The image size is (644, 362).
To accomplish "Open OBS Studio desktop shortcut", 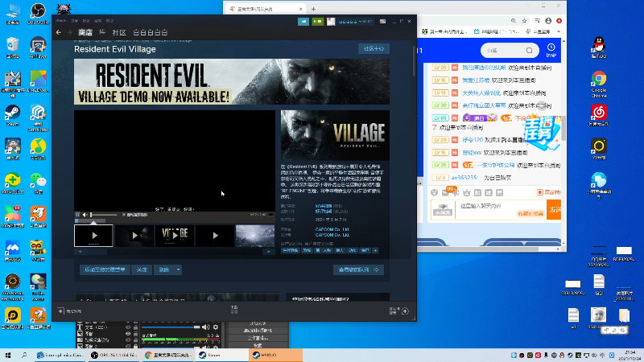I will pos(38,14).
